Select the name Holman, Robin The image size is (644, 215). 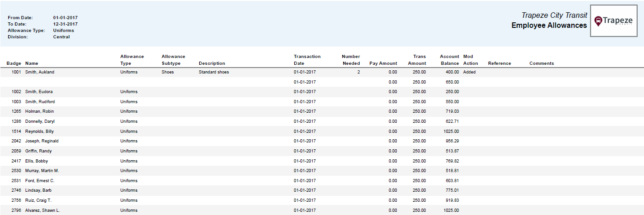[x=40, y=111]
